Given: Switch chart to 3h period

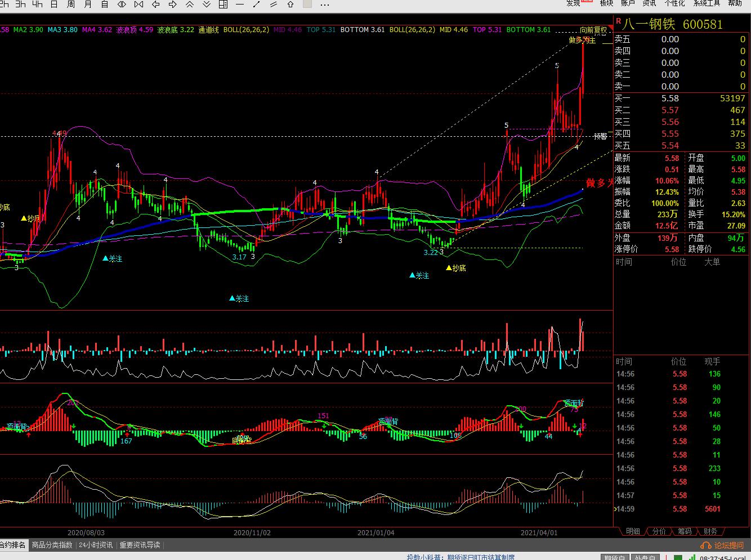Looking at the screenshot, I should (x=20, y=4).
